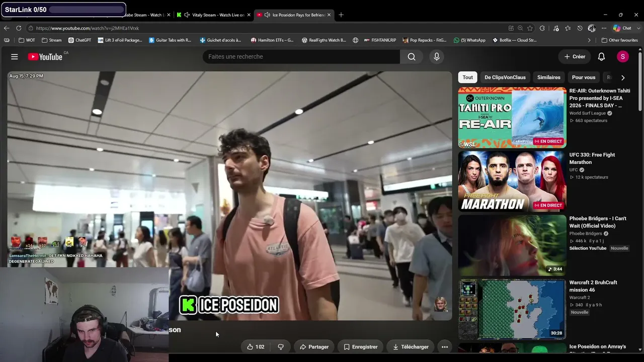Image resolution: width=644 pixels, height=362 pixels.
Task: Close the Ice Poseidon tab
Action: (329, 15)
